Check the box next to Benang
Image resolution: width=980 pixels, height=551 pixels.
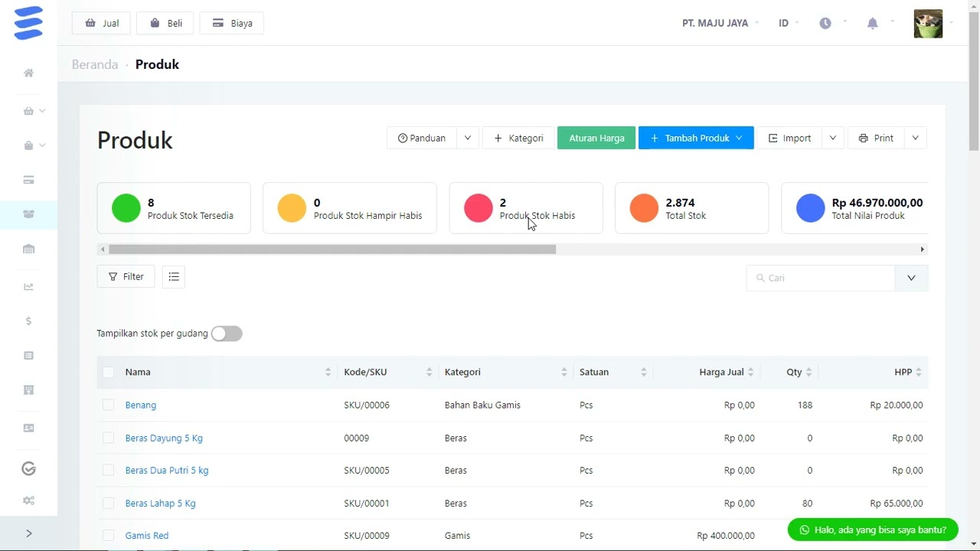pos(108,405)
